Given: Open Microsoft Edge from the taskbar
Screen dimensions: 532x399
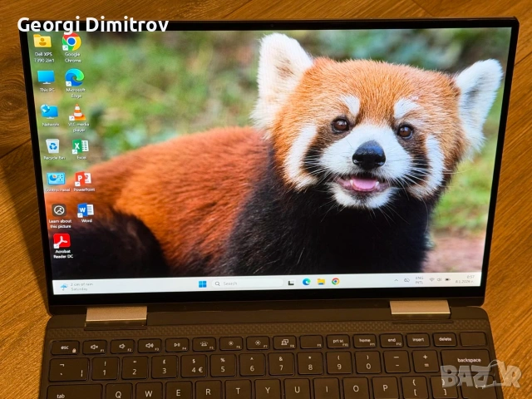Looking at the screenshot, I should (307, 282).
